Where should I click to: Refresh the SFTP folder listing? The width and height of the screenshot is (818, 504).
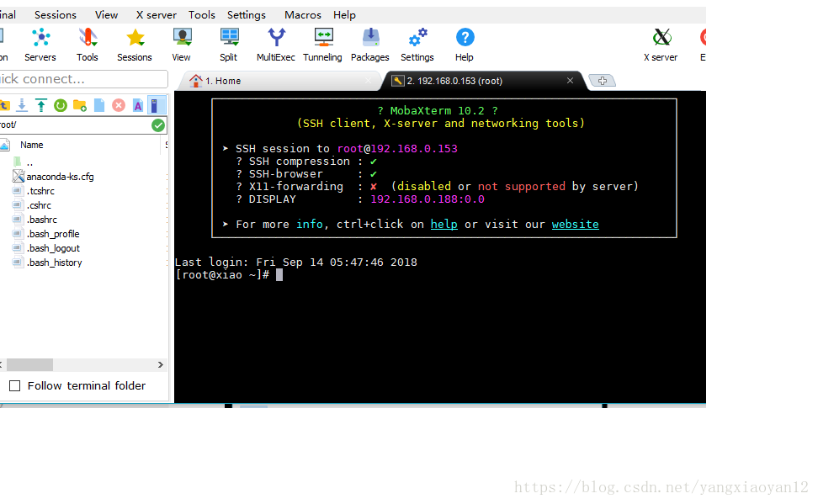[61, 105]
